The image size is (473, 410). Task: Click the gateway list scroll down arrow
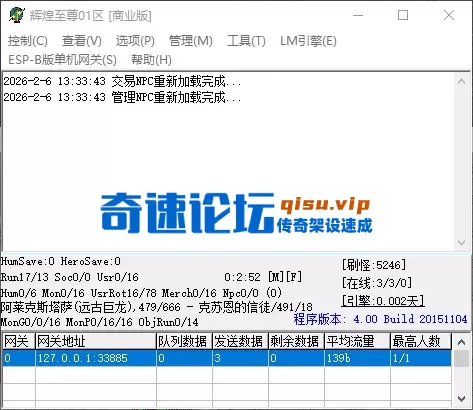click(461, 399)
